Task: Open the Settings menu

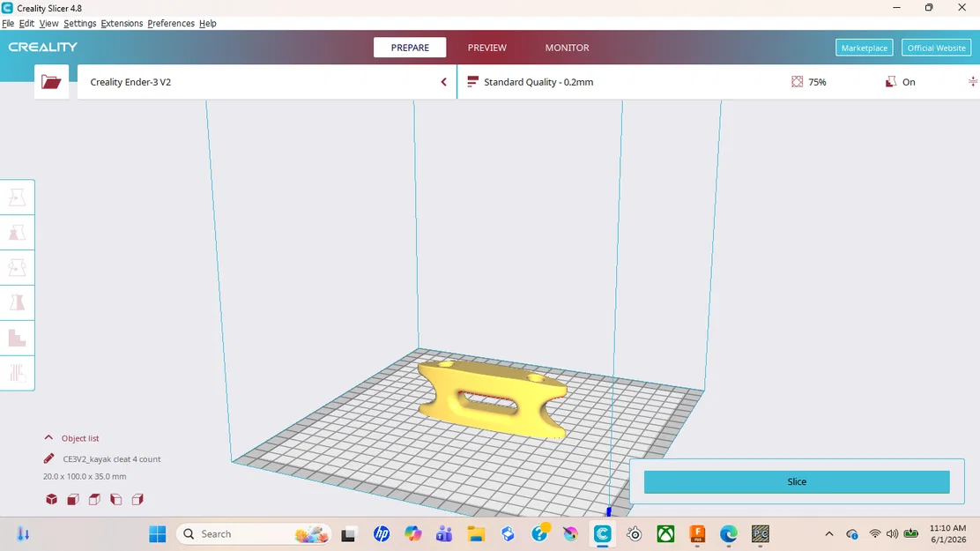Action: tap(80, 23)
